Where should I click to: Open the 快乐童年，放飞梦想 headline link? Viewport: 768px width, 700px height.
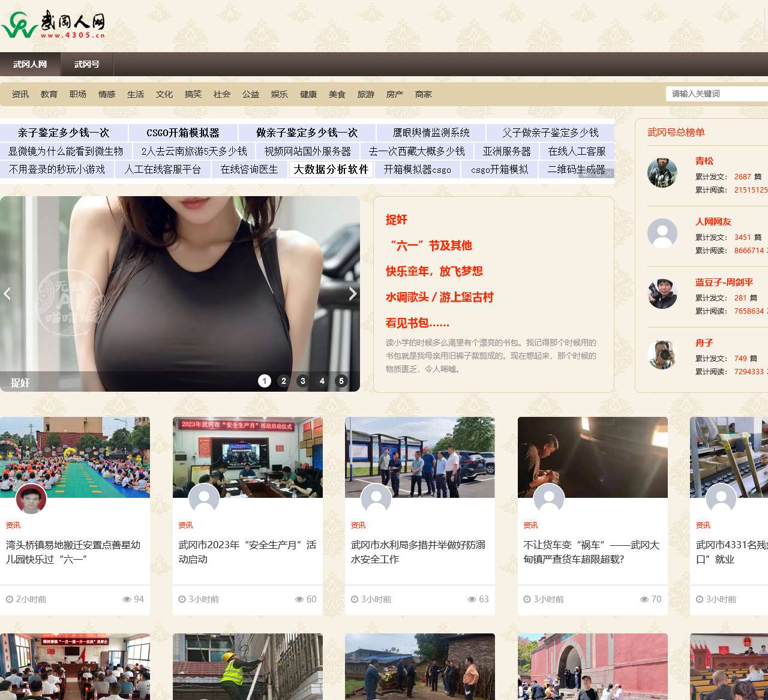point(434,271)
